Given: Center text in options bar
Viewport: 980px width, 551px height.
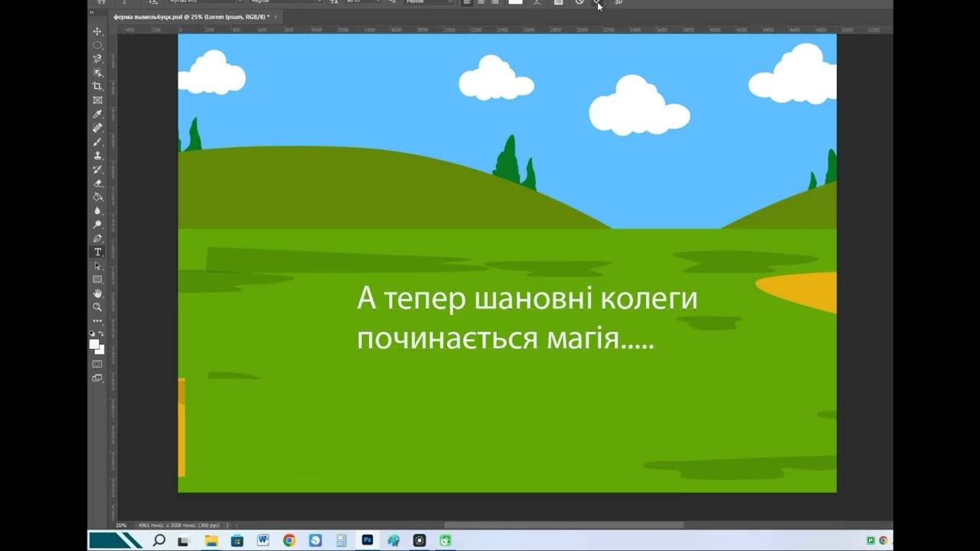Looking at the screenshot, I should coord(481,2).
